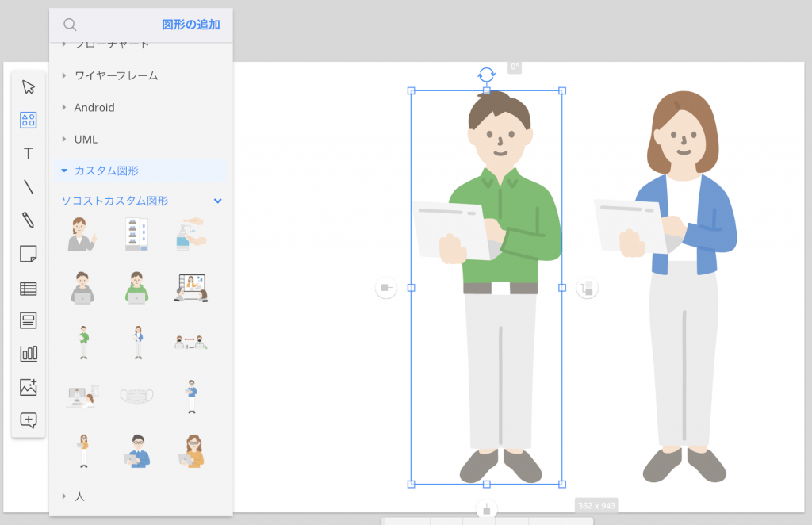
Task: Click the search magnifier in shapes panel
Action: tap(70, 25)
